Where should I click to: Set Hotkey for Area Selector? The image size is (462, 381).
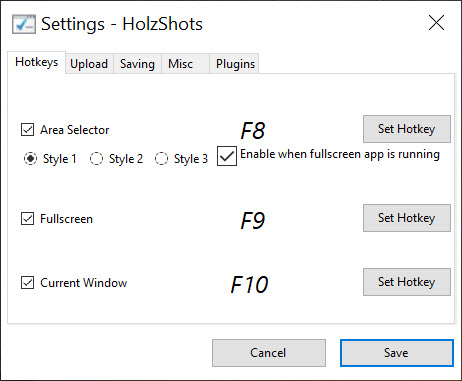pos(407,129)
